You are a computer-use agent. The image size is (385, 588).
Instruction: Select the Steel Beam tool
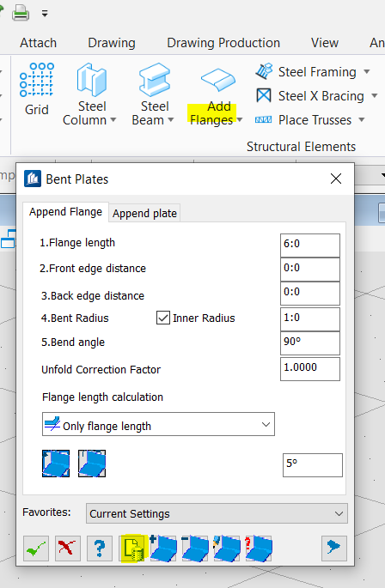click(155, 80)
